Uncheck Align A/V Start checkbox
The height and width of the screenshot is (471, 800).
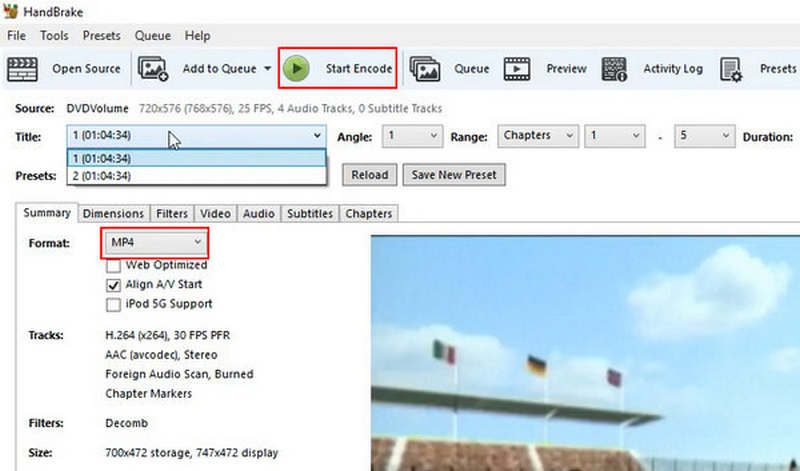113,285
